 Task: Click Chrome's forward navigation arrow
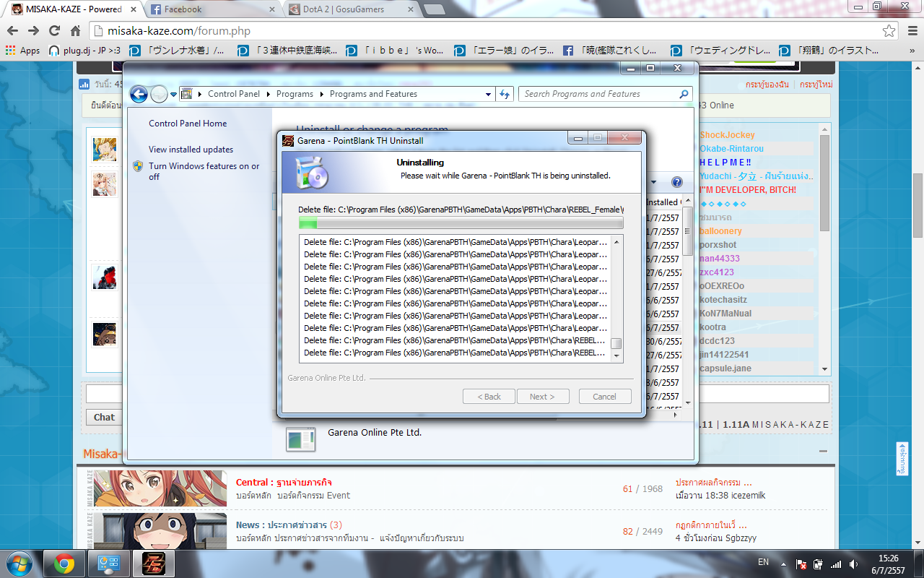pos(33,31)
